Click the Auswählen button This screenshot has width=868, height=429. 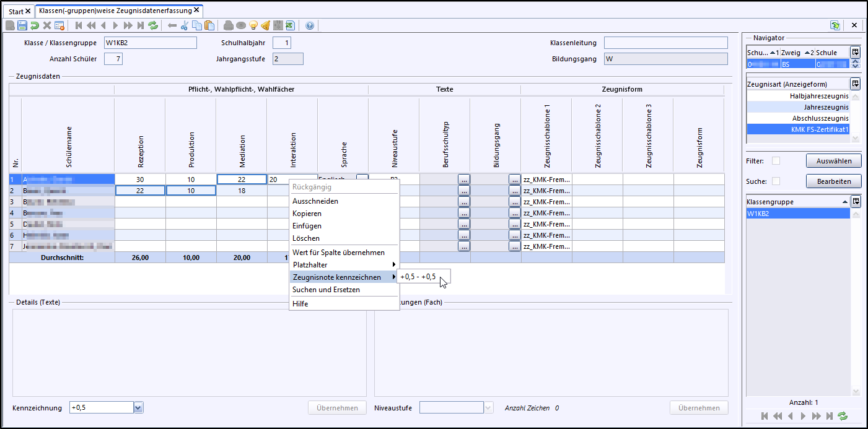click(833, 161)
